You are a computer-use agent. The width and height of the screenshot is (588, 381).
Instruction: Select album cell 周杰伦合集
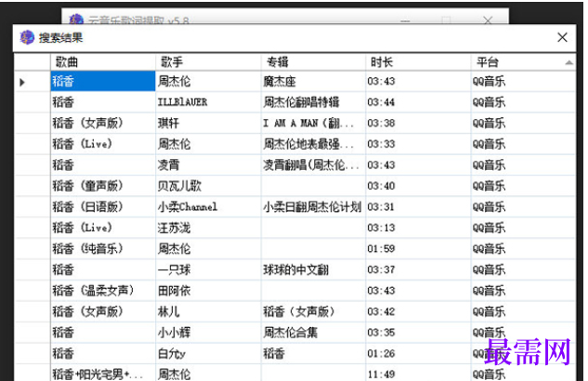pyautogui.click(x=313, y=333)
